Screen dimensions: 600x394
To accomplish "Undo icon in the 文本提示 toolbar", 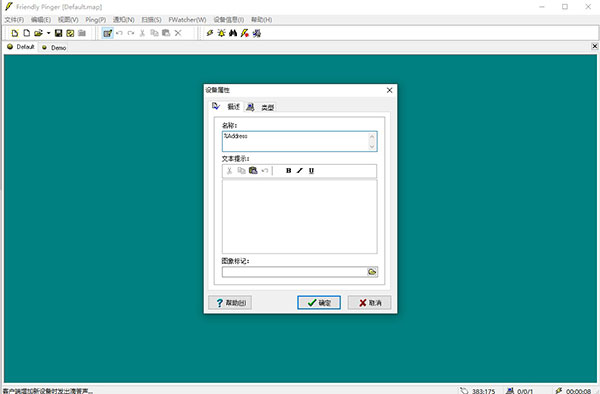I will click(265, 171).
